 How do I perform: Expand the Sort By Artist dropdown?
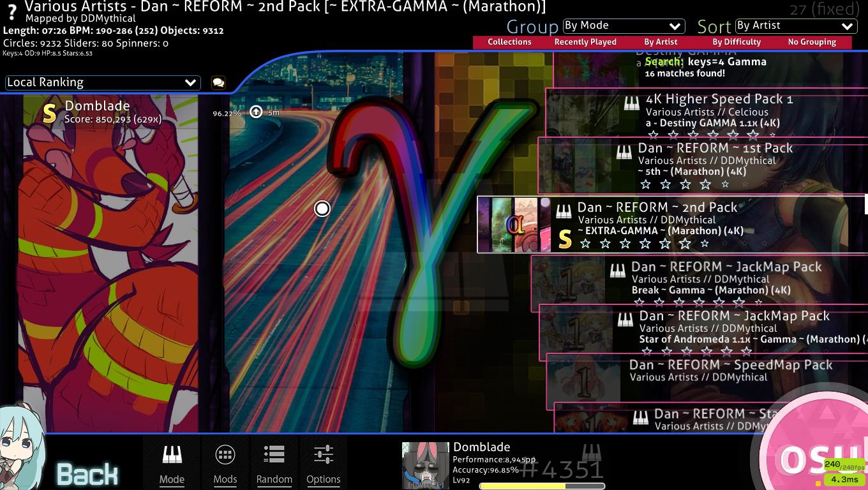coord(795,26)
